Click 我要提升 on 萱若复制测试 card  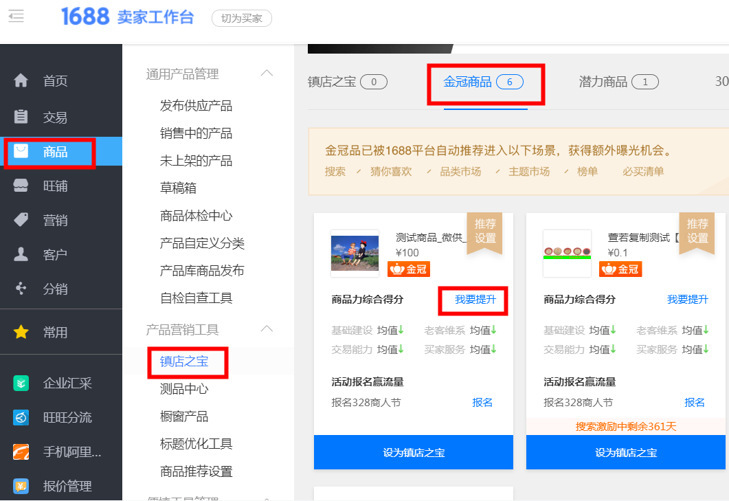(x=688, y=299)
